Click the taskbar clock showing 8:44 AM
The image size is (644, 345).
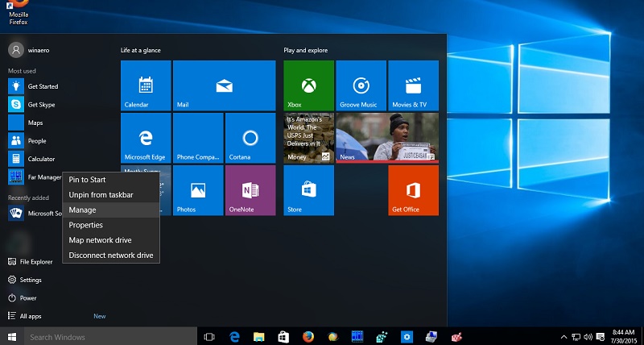[x=623, y=337]
